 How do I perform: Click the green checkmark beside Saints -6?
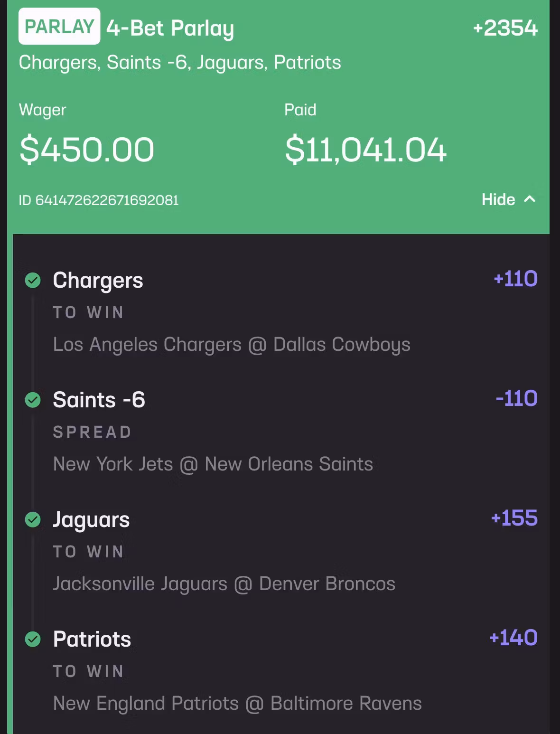tap(33, 400)
